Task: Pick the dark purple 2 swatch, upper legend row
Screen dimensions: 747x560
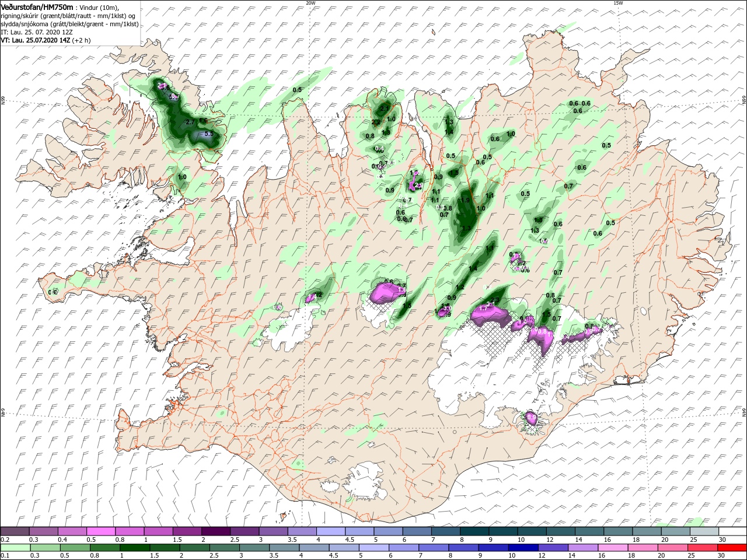Action: (215, 531)
